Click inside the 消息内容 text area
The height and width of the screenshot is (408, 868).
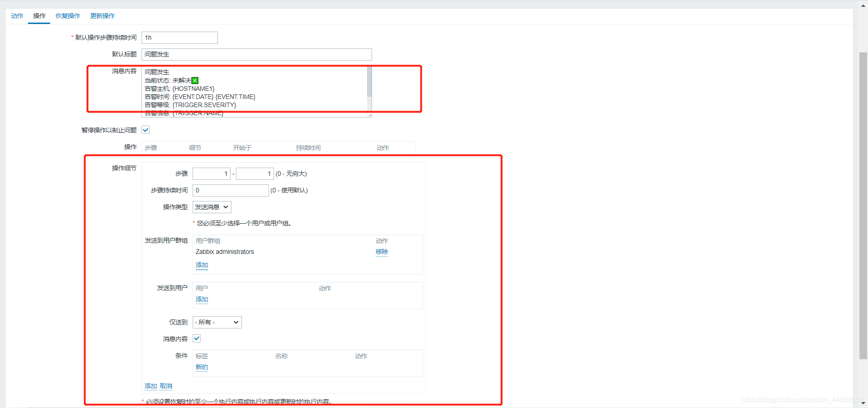[254, 92]
